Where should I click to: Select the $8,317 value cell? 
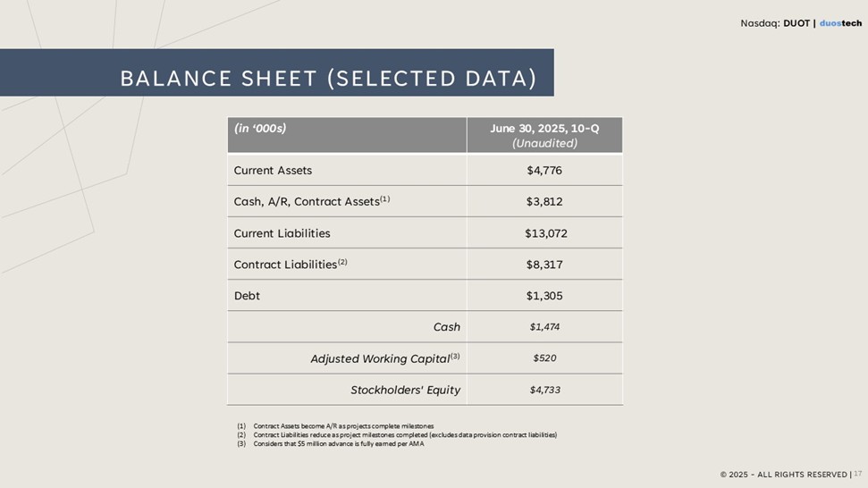click(x=544, y=265)
